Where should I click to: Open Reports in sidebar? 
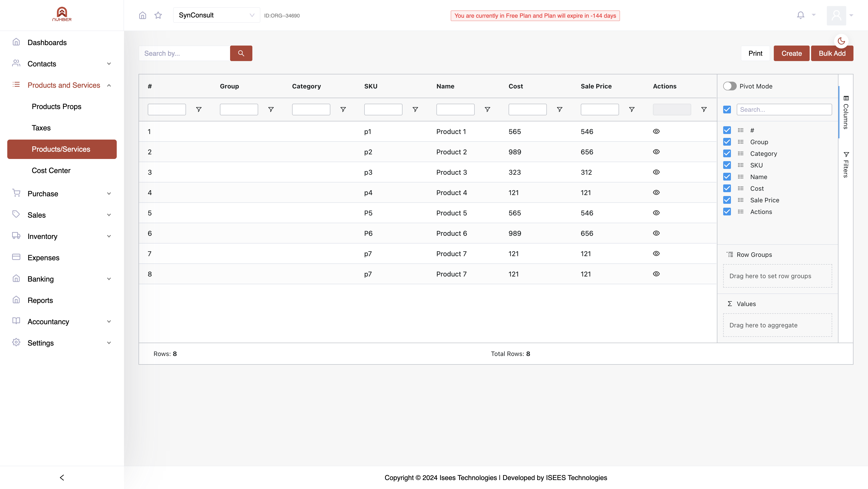(x=62, y=300)
